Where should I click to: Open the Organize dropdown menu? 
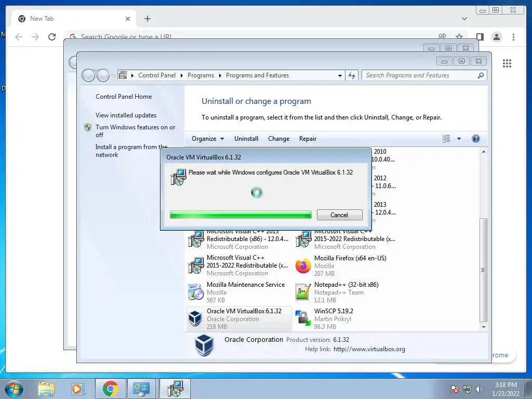208,138
